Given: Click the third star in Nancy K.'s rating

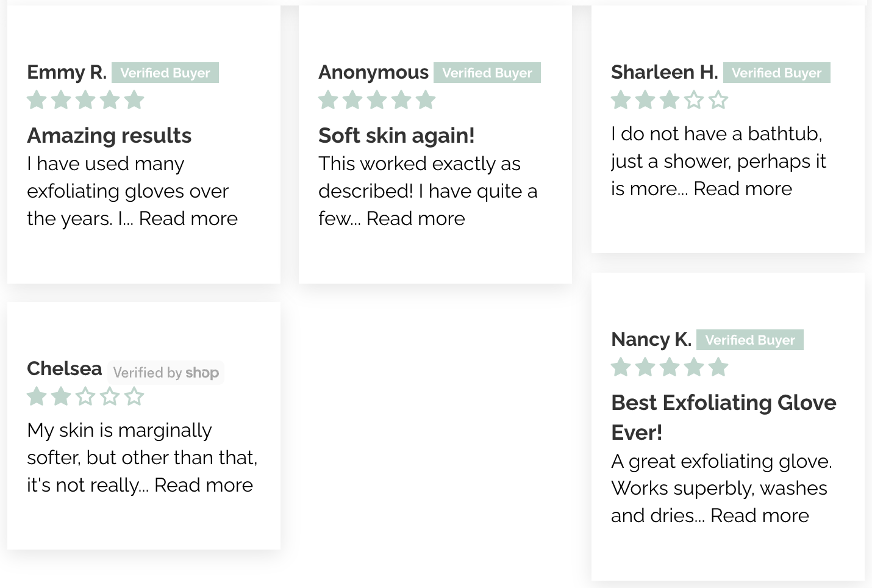Looking at the screenshot, I should click(670, 367).
